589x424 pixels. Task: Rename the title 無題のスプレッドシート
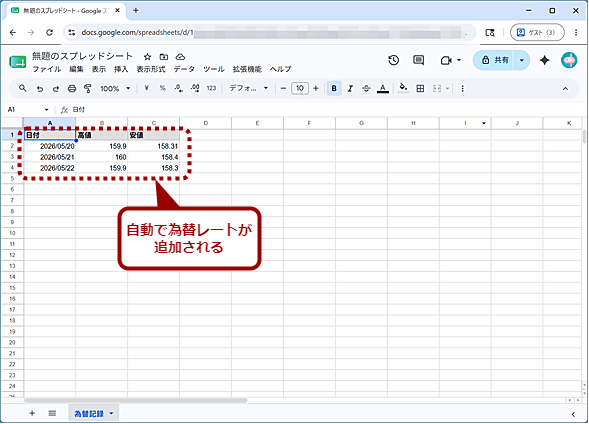coord(82,56)
